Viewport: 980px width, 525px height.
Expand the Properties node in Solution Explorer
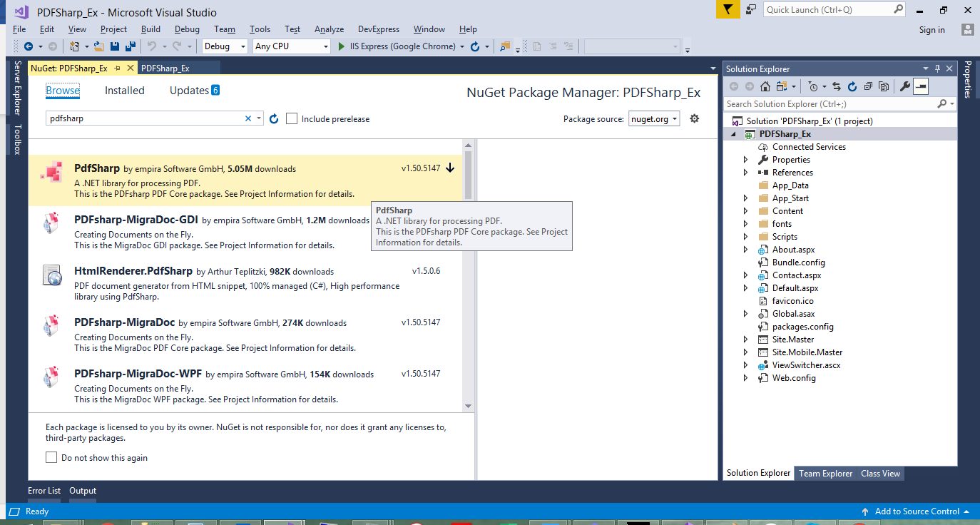[x=746, y=160]
